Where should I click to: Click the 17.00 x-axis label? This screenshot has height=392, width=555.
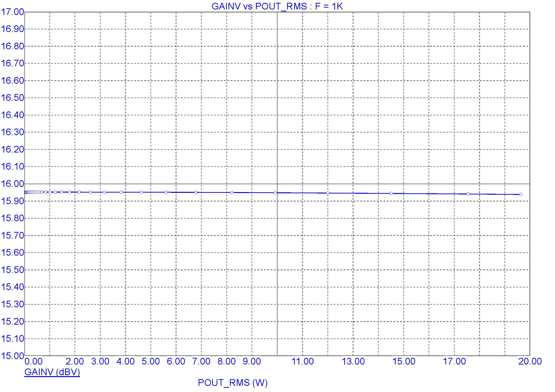point(454,362)
